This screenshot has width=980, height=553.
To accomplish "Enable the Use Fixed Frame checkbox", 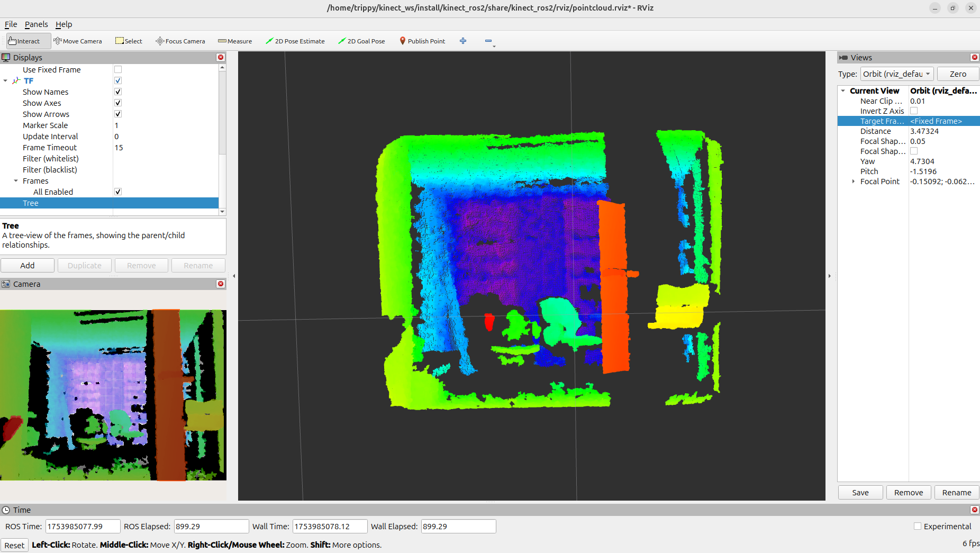I will tap(117, 69).
